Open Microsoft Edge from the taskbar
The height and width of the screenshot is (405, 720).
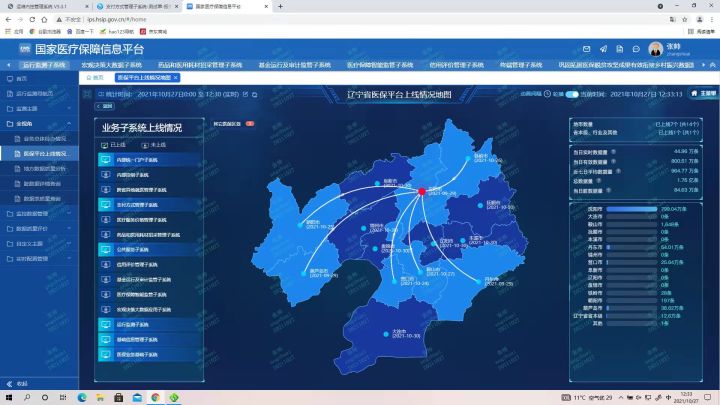click(82, 397)
